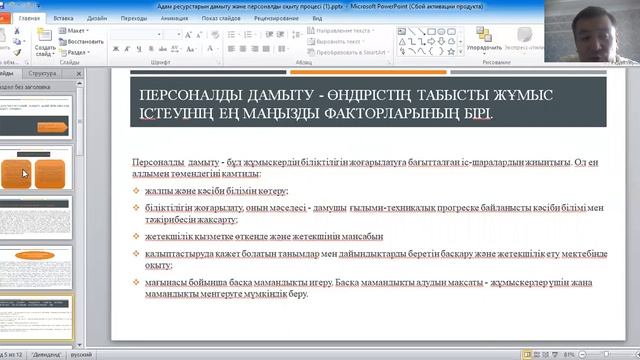The image size is (640, 360).
Task: Close the slides thumbnail pane
Action: [x=79, y=73]
